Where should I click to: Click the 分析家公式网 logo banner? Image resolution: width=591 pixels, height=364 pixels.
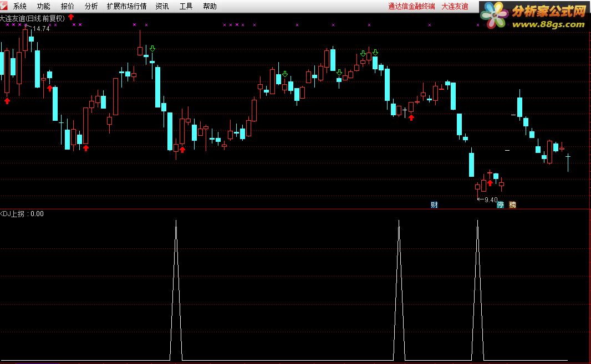(534, 15)
